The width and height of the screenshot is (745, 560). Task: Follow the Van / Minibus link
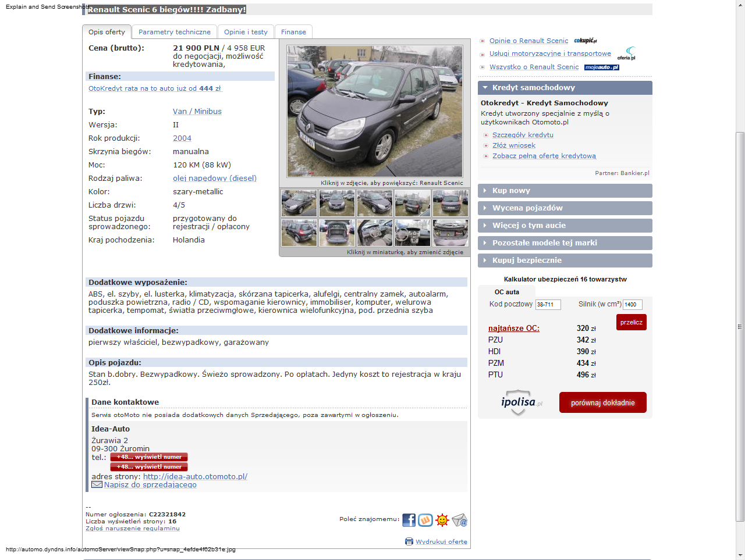pos(197,112)
